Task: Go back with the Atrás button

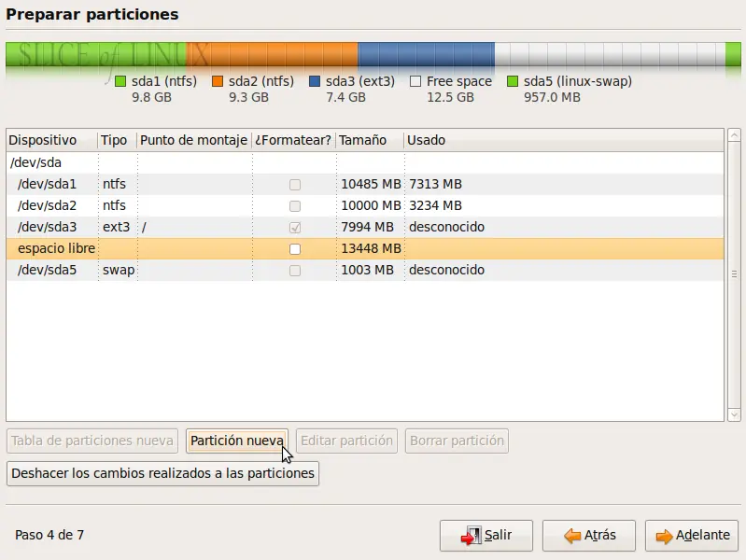Action: (x=589, y=536)
